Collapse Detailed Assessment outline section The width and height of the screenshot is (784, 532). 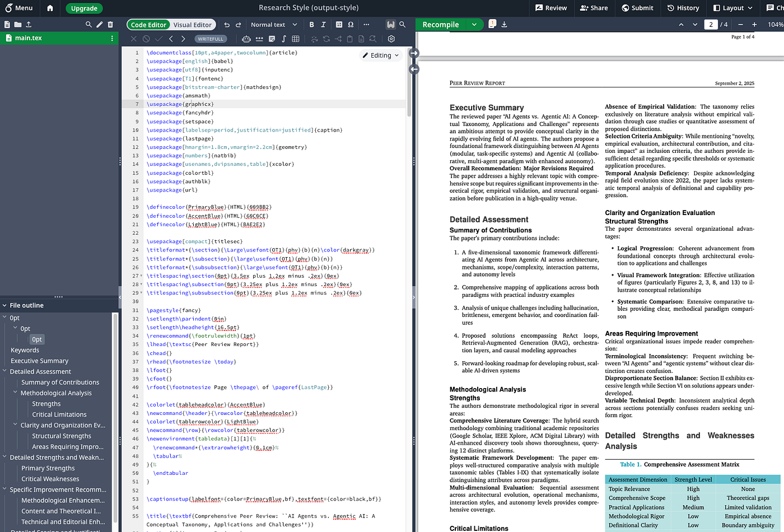pos(4,371)
